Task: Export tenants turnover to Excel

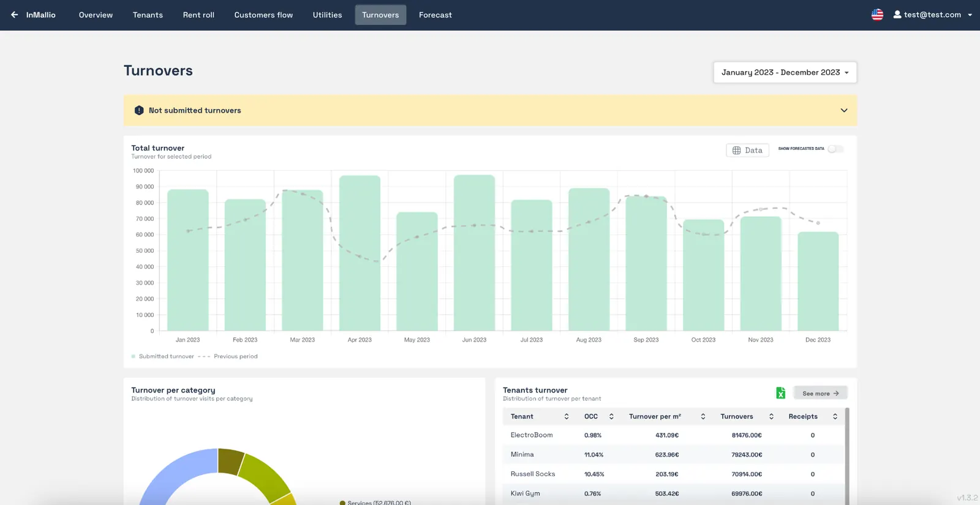Action: pos(780,393)
